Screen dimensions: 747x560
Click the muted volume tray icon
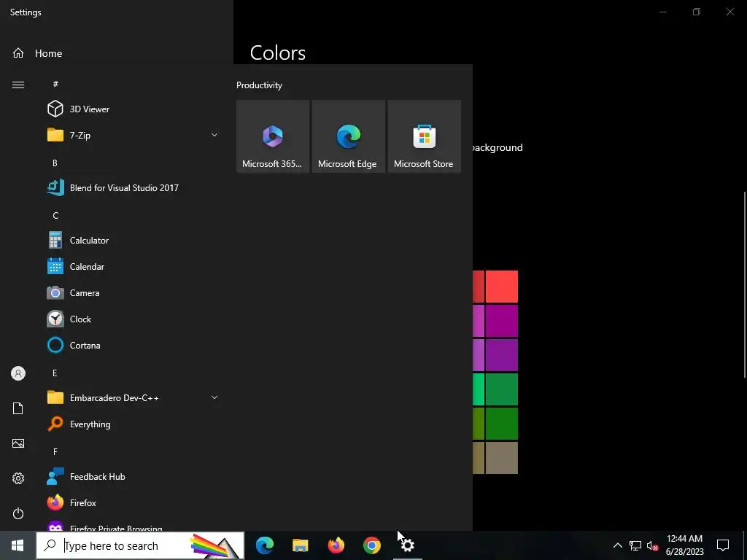[x=653, y=545]
